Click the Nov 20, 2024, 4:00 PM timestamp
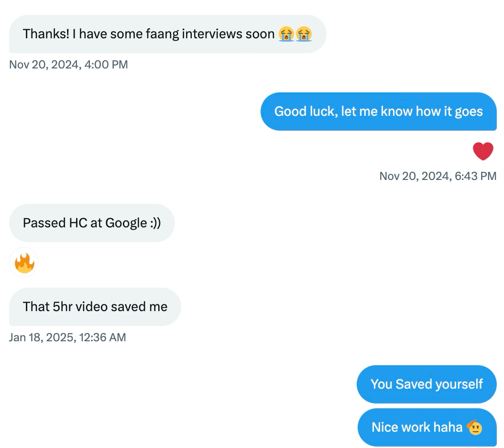The width and height of the screenshot is (504, 448). tap(68, 65)
